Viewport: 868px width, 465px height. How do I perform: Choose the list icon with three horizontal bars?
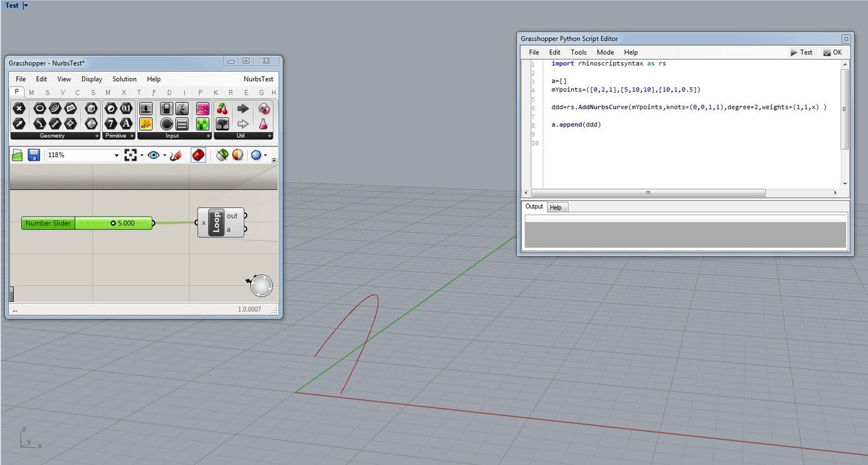(x=182, y=123)
